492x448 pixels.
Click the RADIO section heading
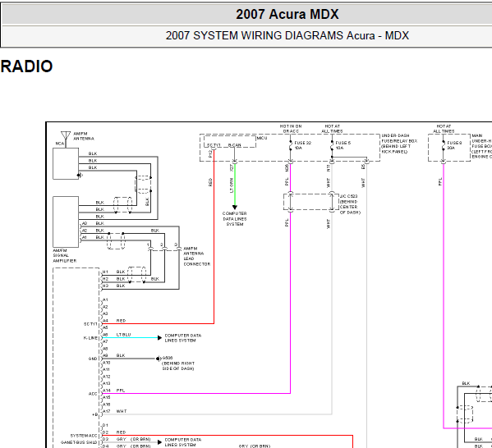(26, 66)
